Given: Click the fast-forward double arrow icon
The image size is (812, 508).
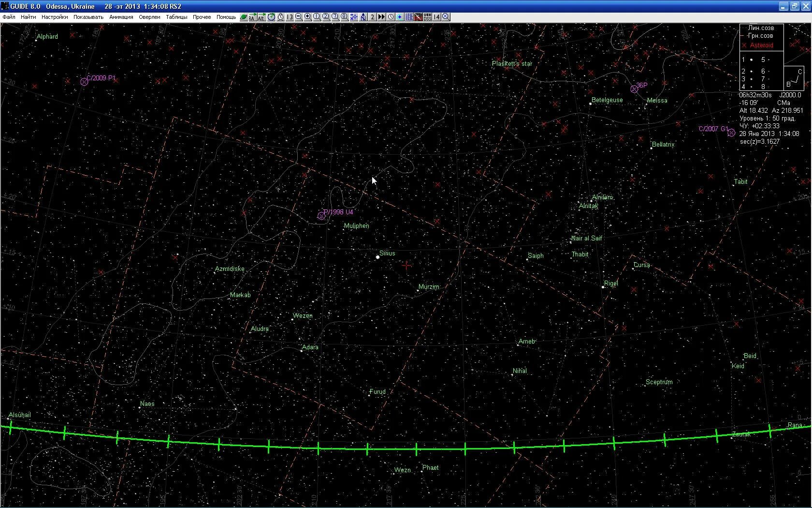Looking at the screenshot, I should [381, 17].
